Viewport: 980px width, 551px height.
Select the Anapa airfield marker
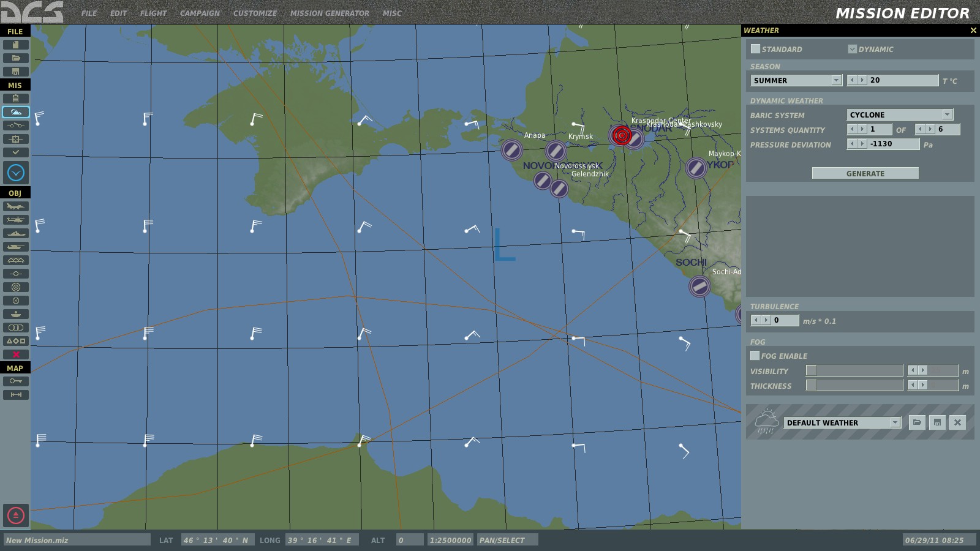511,149
